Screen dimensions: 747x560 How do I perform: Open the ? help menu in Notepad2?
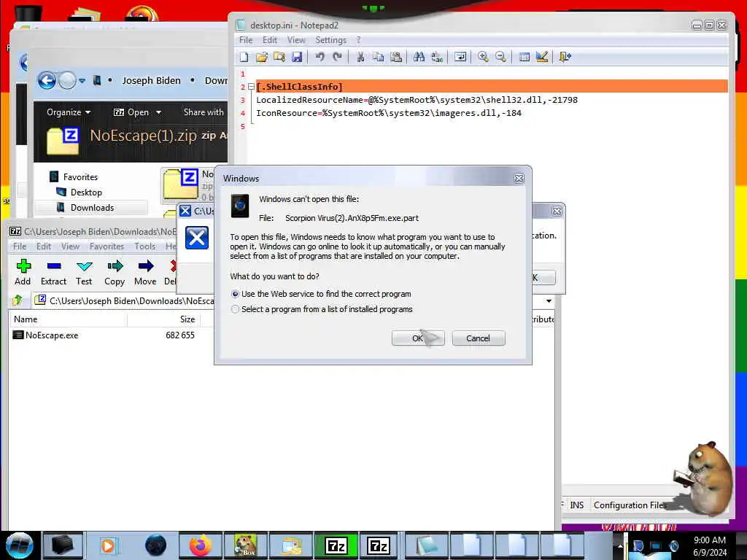(359, 40)
